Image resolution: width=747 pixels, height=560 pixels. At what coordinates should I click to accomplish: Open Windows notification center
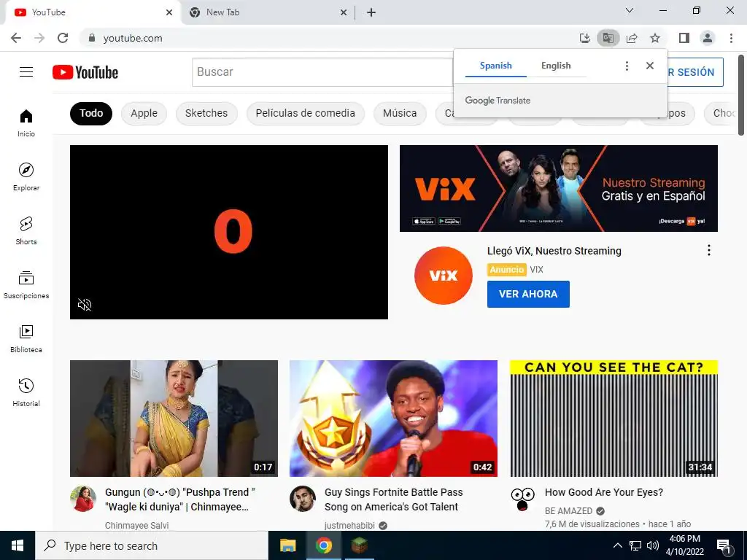click(x=724, y=546)
